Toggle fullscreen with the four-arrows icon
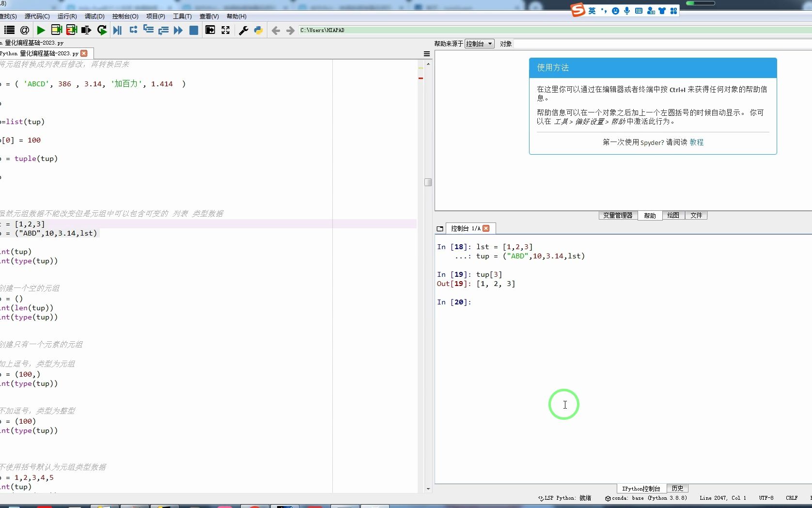This screenshot has height=508, width=812. 226,30
